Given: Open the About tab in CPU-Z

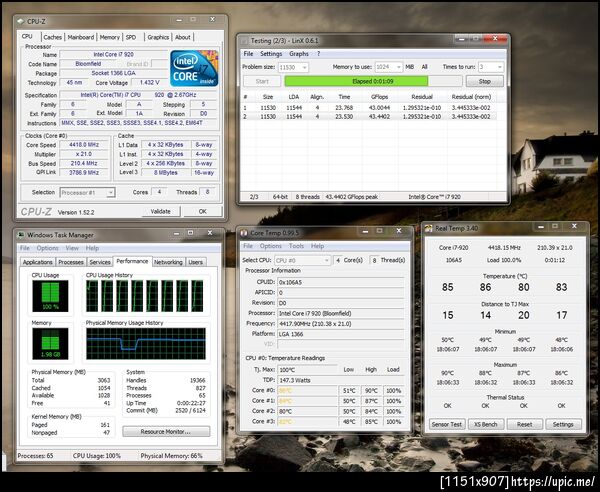Looking at the screenshot, I should coord(183,37).
